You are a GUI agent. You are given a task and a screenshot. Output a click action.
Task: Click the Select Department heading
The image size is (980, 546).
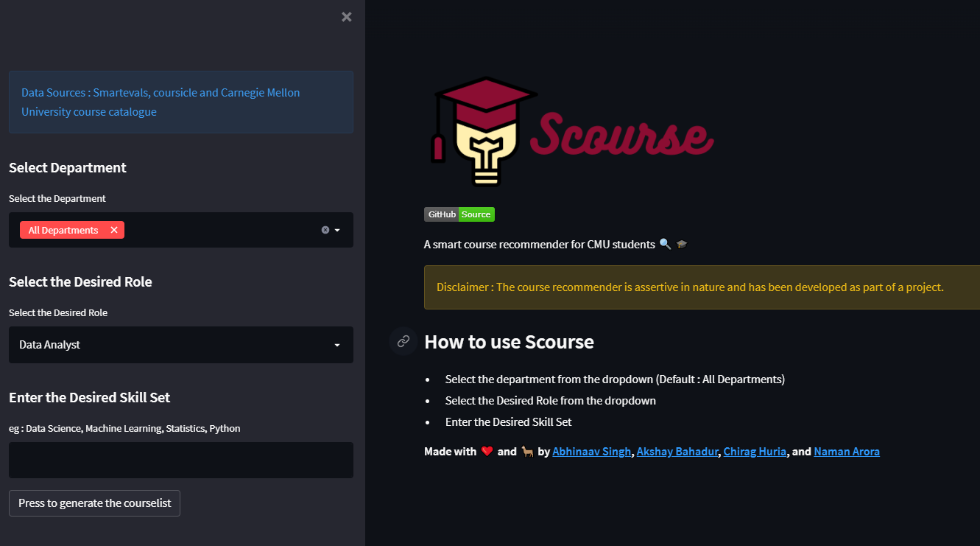tap(68, 168)
